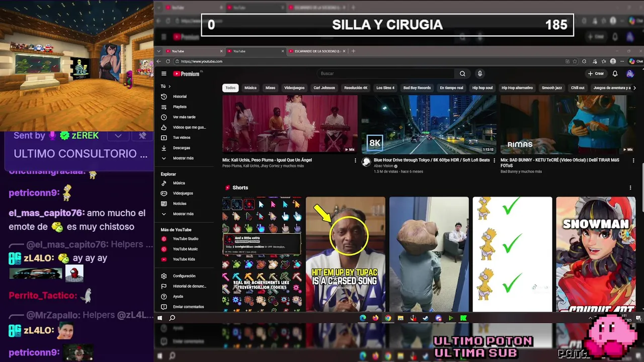This screenshot has height=362, width=644.
Task: Expand Mostrar más below Noticias
Action: pyautogui.click(x=183, y=214)
